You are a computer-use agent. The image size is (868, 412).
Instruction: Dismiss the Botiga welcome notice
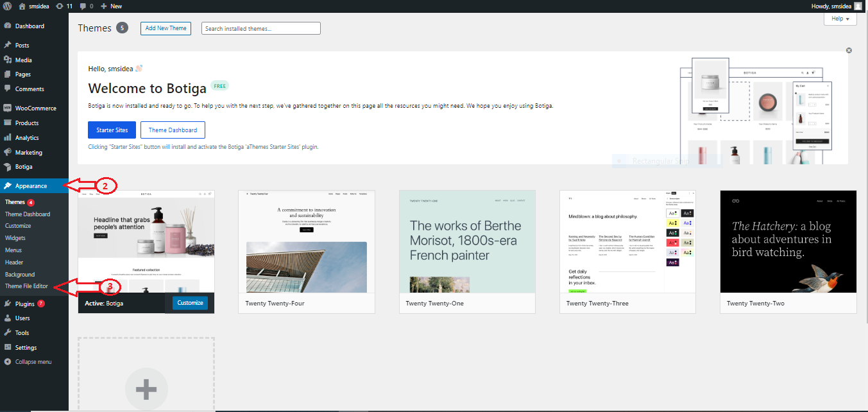[x=849, y=50]
